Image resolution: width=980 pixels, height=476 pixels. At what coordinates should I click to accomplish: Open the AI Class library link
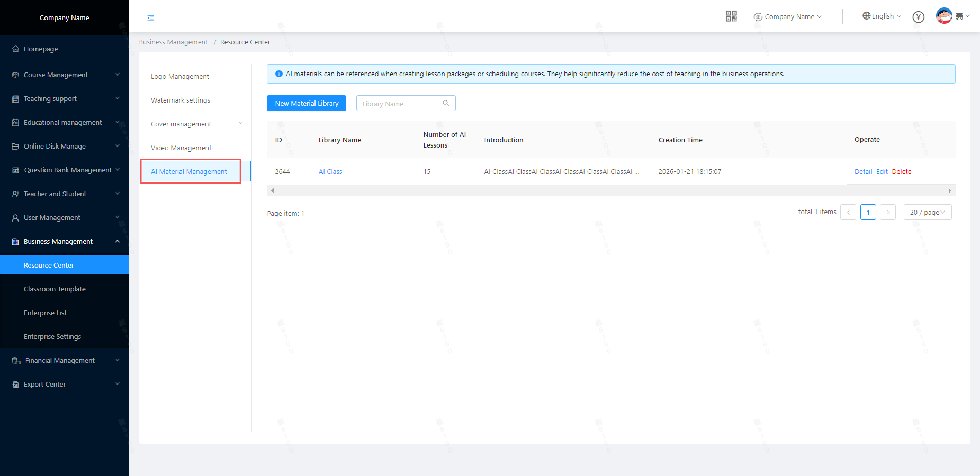click(330, 171)
